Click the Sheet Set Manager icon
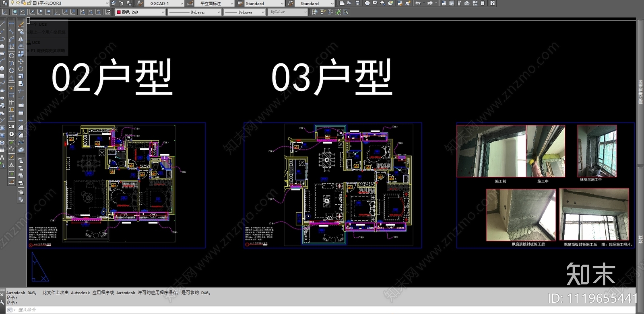644x314 pixels. point(467,3)
